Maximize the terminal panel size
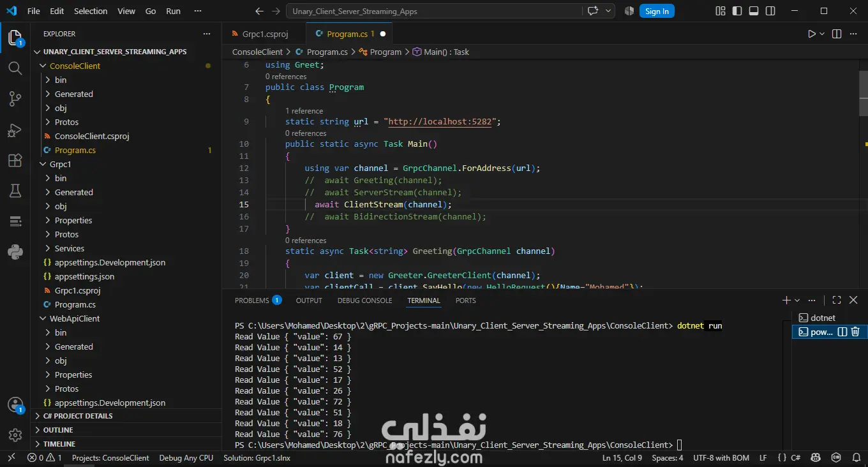Image resolution: width=868 pixels, height=467 pixels. [837, 300]
